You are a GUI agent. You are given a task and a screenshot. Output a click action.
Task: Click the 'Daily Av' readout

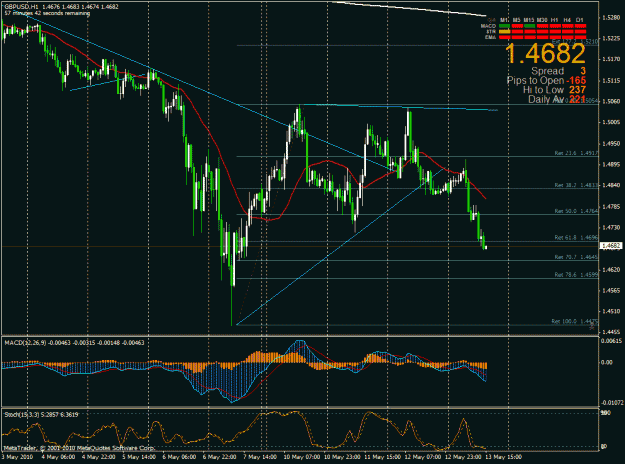pyautogui.click(x=557, y=99)
